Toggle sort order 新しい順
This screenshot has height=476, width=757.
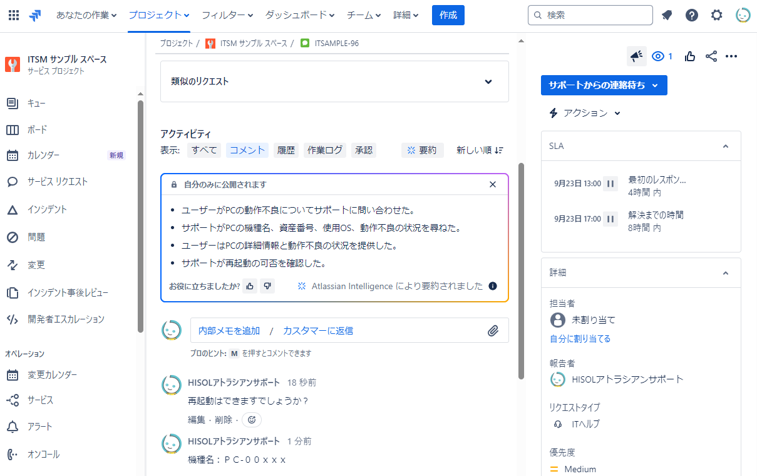click(x=480, y=150)
